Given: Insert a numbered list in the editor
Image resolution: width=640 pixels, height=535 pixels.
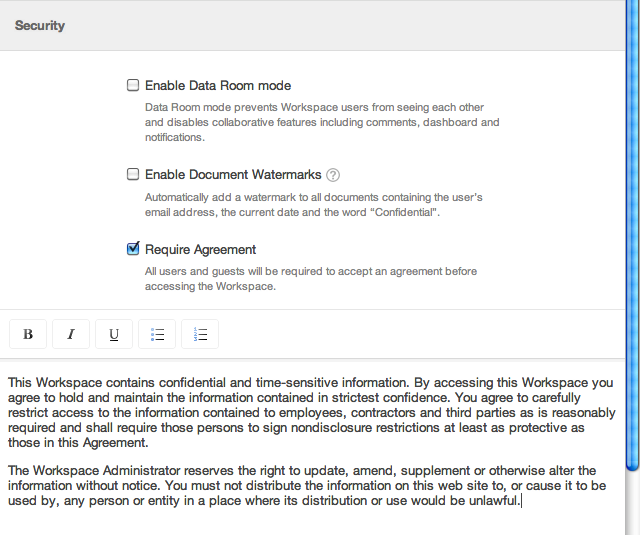Looking at the screenshot, I should tap(200, 334).
